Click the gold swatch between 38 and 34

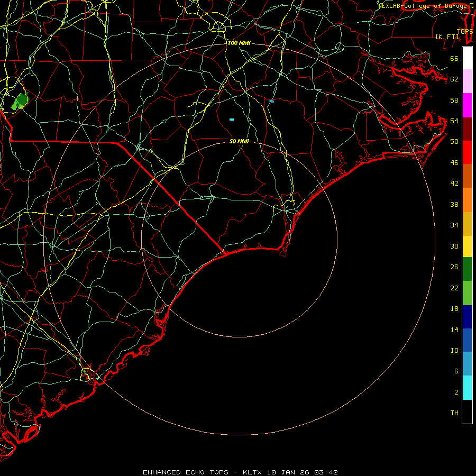click(x=467, y=224)
